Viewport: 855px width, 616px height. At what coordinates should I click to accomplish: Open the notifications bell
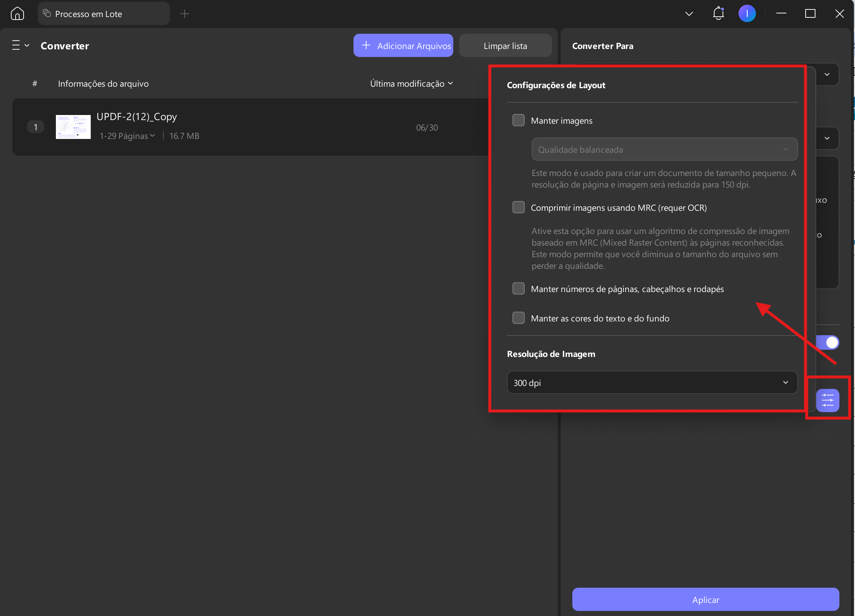(718, 13)
